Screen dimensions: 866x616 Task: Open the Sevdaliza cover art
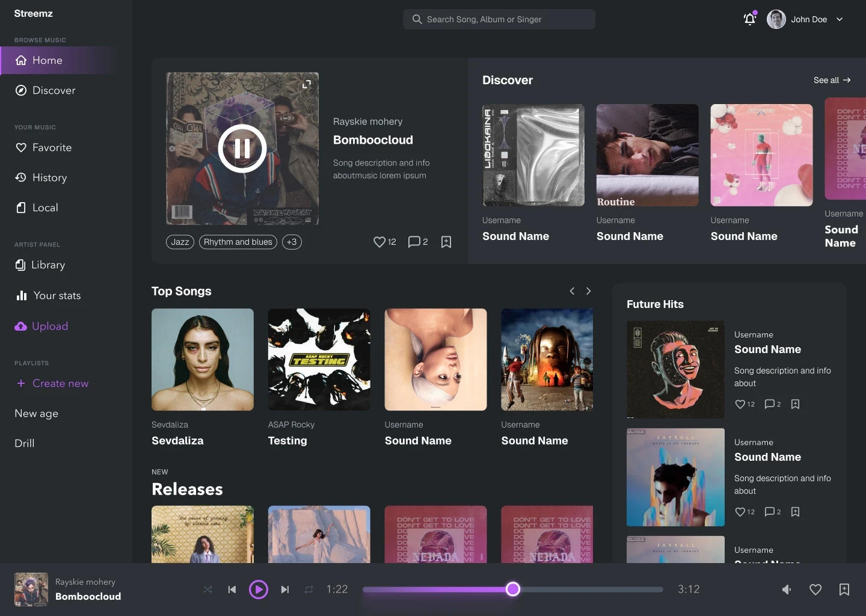[203, 360]
